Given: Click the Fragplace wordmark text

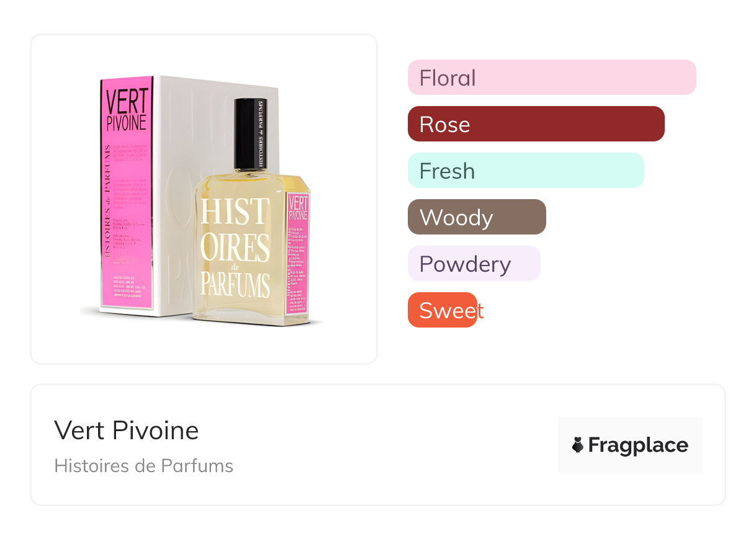Looking at the screenshot, I should (638, 445).
